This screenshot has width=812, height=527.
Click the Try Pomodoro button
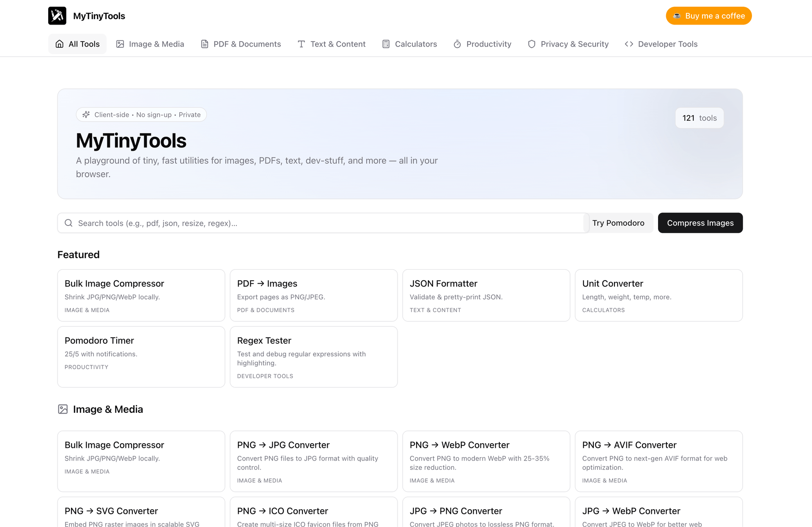pyautogui.click(x=618, y=223)
